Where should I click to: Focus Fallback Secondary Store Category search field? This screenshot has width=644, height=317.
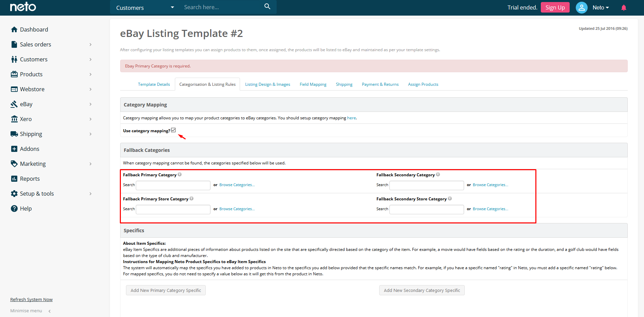(x=426, y=209)
